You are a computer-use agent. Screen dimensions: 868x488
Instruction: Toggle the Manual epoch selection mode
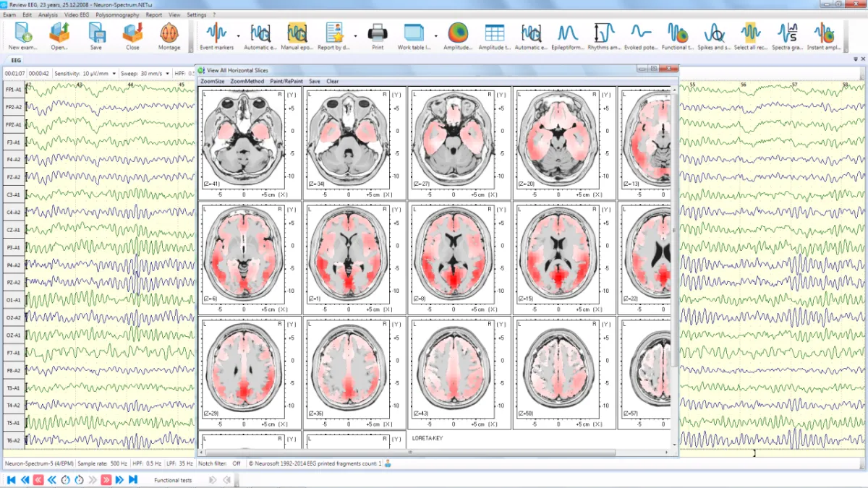tap(297, 33)
